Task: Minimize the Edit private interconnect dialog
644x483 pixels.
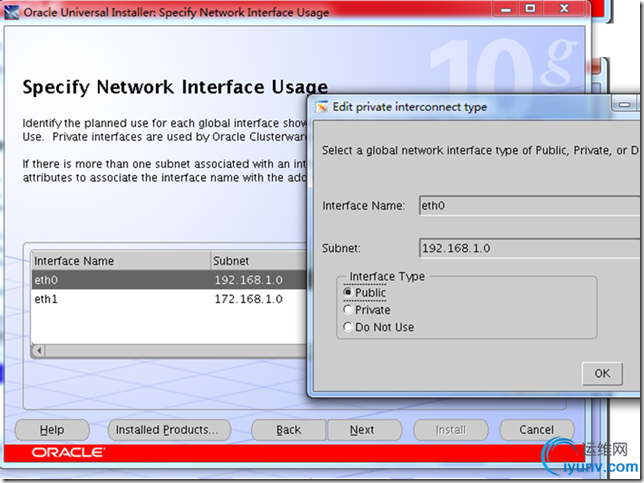Action: click(624, 105)
